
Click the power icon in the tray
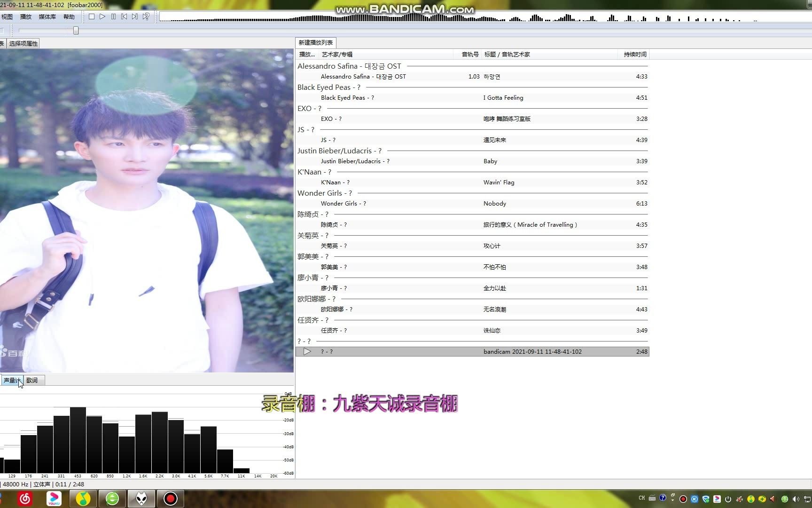pyautogui.click(x=728, y=499)
